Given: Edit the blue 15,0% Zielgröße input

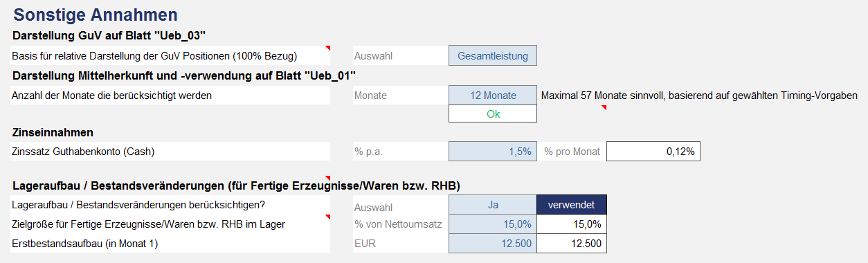Looking at the screenshot, I should pos(493,224).
